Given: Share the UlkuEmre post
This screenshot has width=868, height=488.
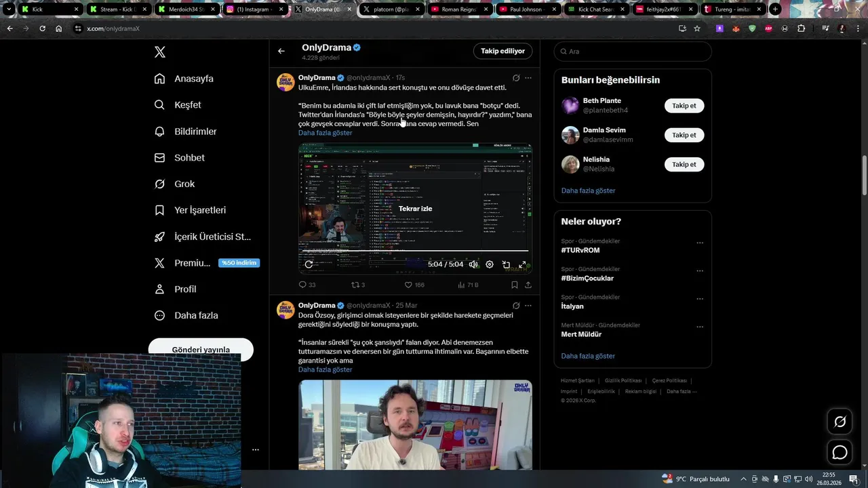Looking at the screenshot, I should (x=528, y=285).
